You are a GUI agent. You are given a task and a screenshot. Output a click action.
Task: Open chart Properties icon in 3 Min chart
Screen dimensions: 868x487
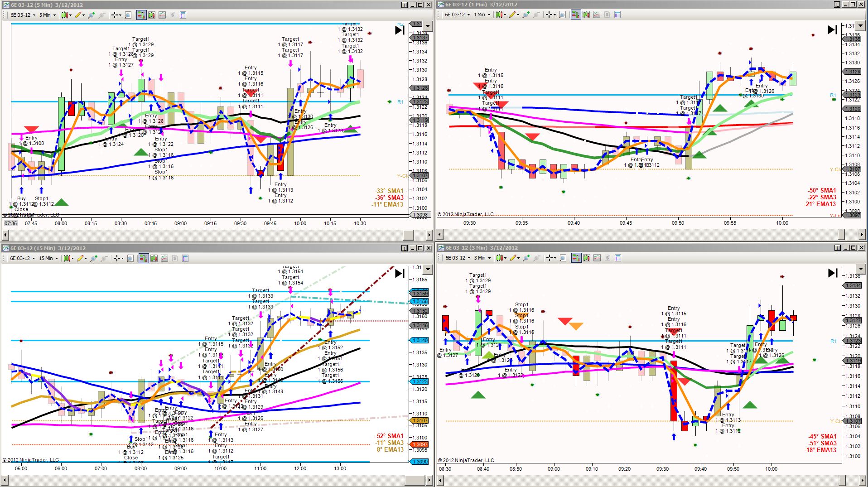(x=618, y=258)
